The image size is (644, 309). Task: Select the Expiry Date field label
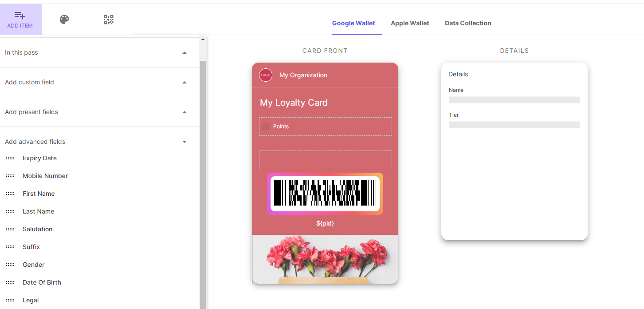(x=39, y=158)
